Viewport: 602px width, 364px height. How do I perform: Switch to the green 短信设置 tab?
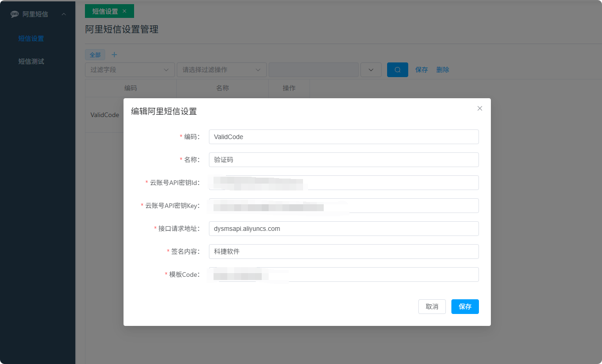coord(105,11)
